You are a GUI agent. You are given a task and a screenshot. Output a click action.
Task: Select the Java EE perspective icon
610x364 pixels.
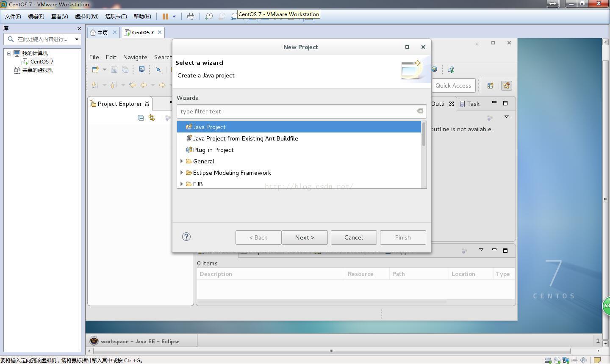click(x=506, y=85)
